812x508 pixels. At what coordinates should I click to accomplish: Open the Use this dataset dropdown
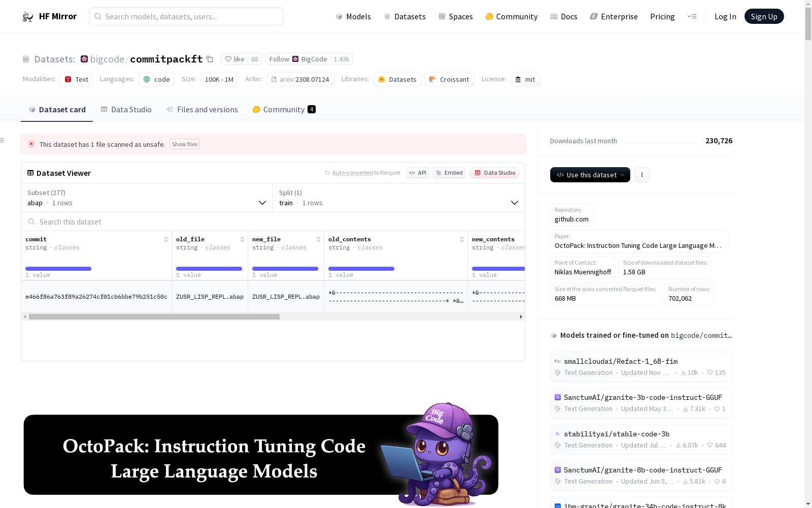[x=590, y=175]
